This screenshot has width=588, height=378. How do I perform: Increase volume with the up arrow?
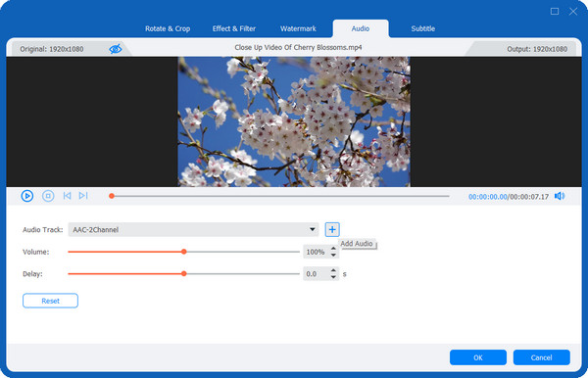click(333, 249)
